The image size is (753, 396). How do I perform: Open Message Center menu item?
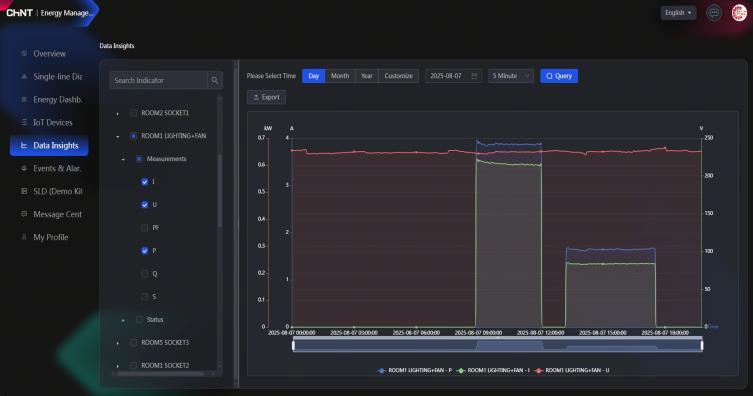pyautogui.click(x=49, y=214)
